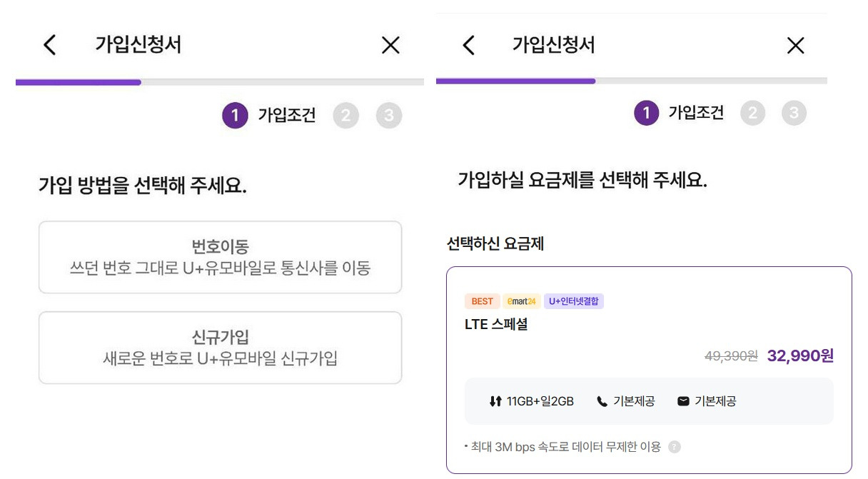Click the purple progress bar on left form
This screenshot has height=479, width=868.
coord(79,82)
